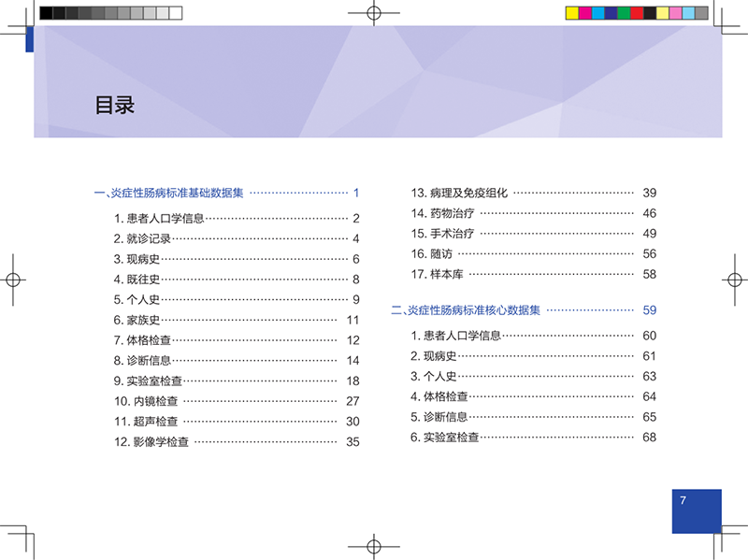
Task: Select 6. 实验室检查 on page 68
Action: tap(534, 437)
